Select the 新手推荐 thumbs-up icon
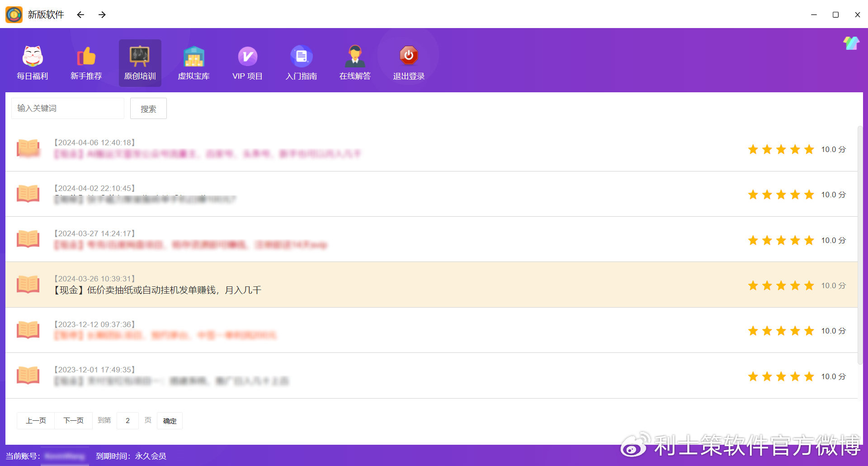The width and height of the screenshot is (868, 466). [86, 57]
